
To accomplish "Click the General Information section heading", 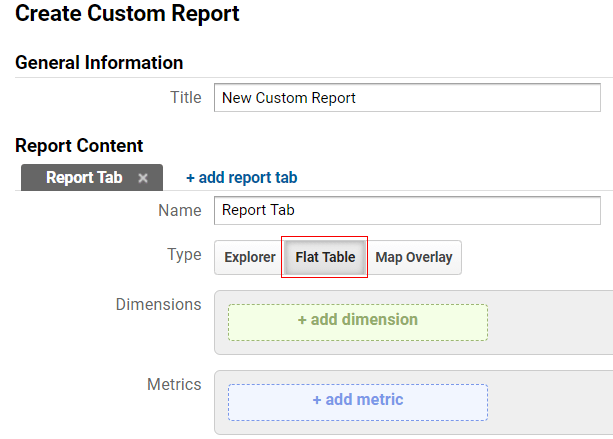I will 99,63.
